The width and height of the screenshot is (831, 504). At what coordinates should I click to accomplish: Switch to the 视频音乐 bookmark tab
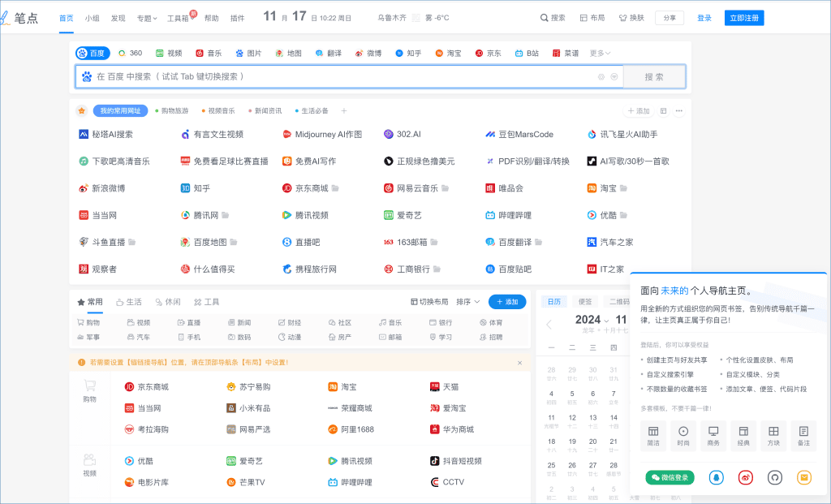point(218,110)
